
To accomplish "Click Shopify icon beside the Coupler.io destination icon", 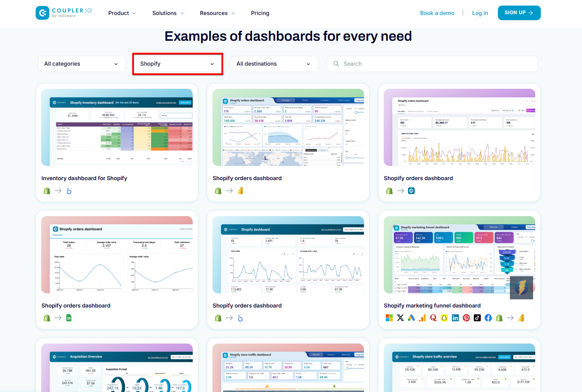I will (x=389, y=190).
